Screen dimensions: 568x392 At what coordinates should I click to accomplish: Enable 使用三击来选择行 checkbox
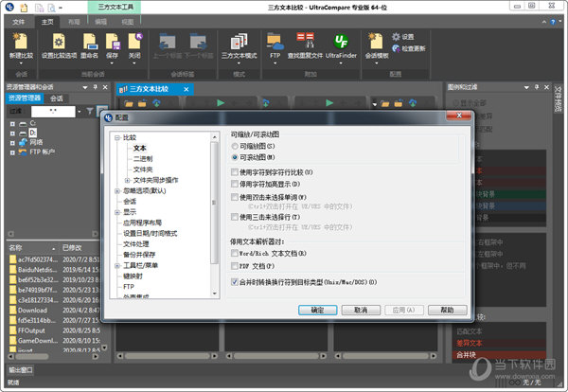235,217
